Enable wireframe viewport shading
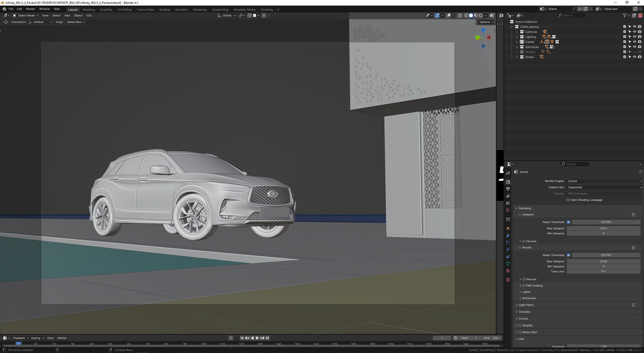 466,15
